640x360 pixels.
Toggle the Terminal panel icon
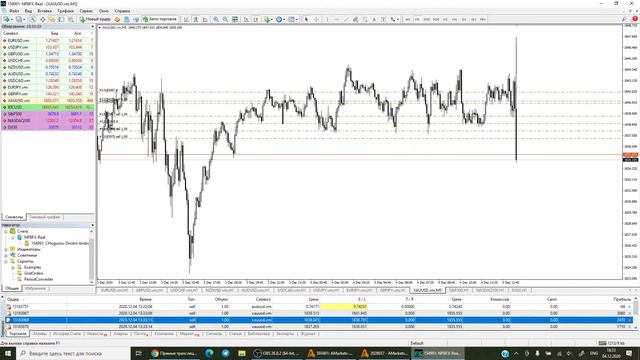click(61, 19)
